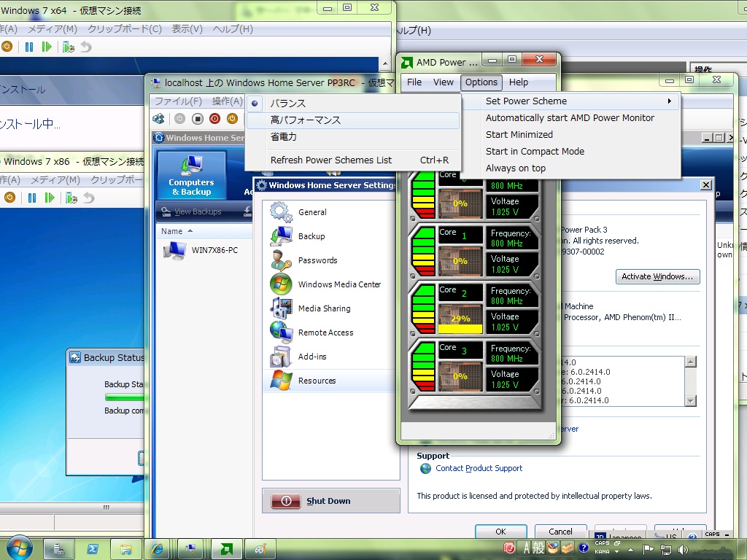Click the volume speaker tray icon
The height and width of the screenshot is (560, 747).
(683, 550)
